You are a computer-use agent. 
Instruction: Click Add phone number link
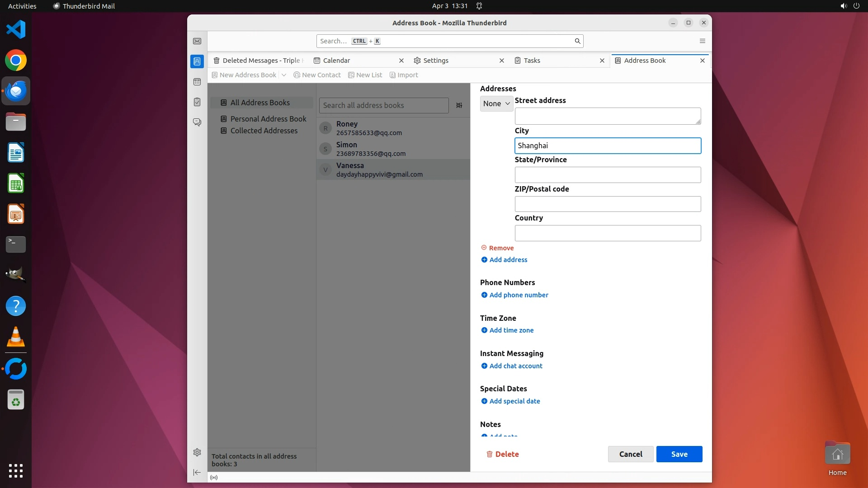[519, 295]
